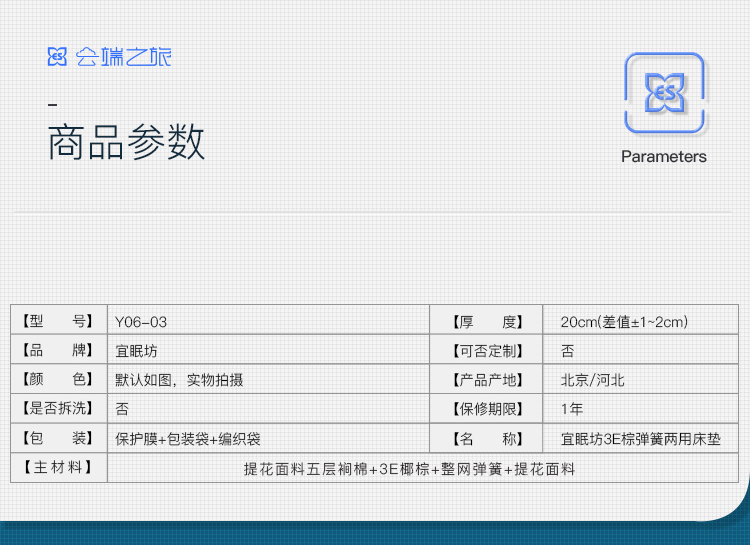
Task: Click the small blue flower logo icon
Action: point(57,57)
